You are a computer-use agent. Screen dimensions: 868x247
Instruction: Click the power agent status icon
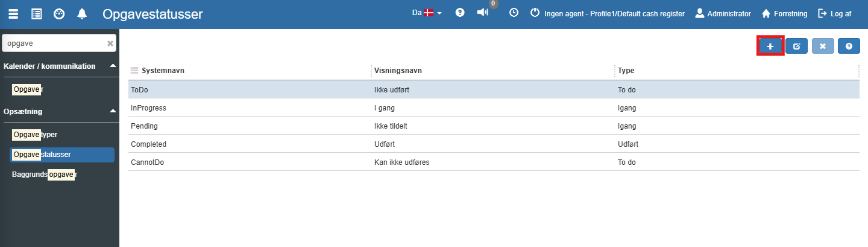pyautogui.click(x=535, y=13)
